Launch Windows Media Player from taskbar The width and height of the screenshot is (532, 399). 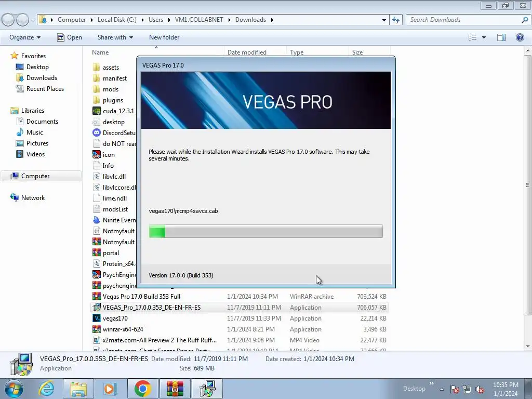pos(110,389)
